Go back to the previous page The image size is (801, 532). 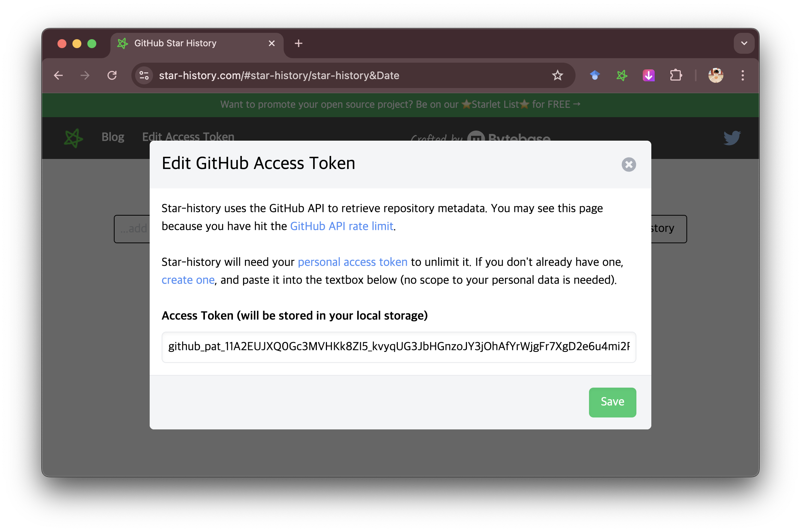pyautogui.click(x=59, y=75)
